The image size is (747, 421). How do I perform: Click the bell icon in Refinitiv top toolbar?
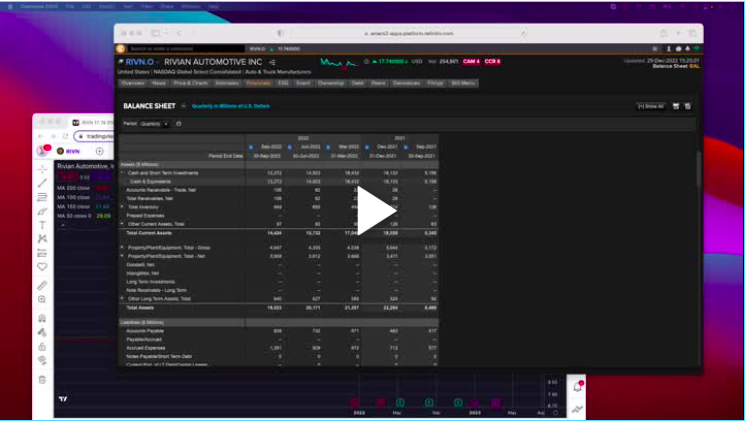pos(687,49)
